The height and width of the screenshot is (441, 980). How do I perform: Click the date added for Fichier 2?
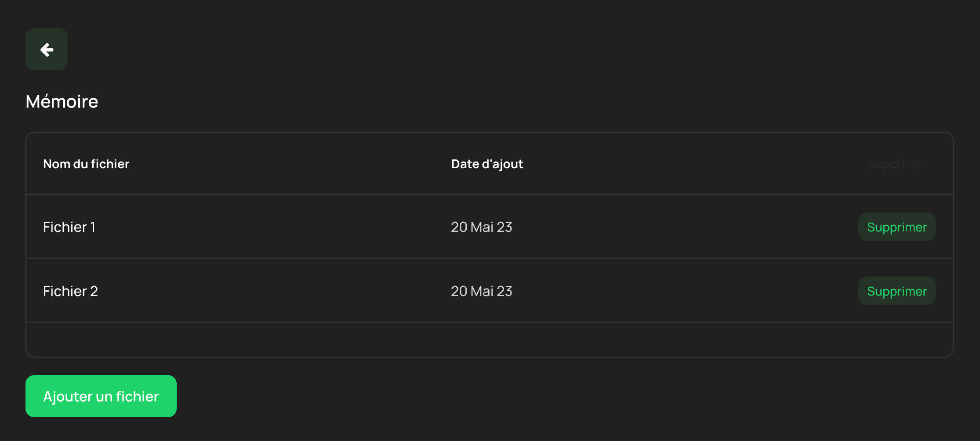pos(481,291)
